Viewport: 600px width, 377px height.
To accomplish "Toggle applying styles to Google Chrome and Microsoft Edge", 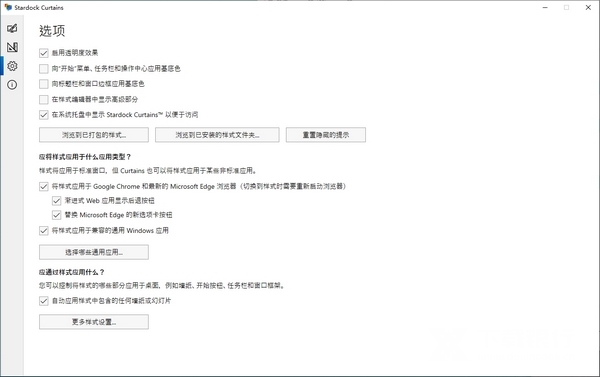I will (44, 186).
